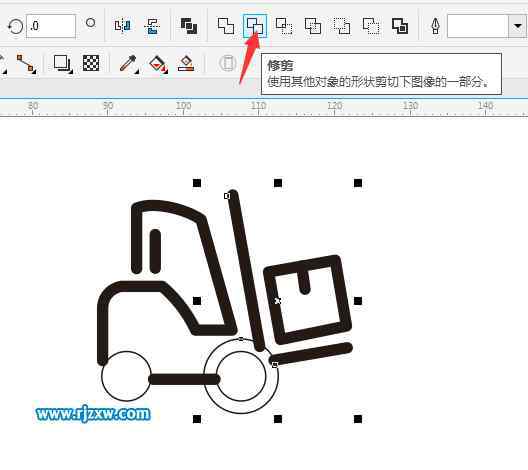Viewport: 528px width, 470px height.
Task: Pick the Color Eyedropper tool
Action: (x=129, y=64)
